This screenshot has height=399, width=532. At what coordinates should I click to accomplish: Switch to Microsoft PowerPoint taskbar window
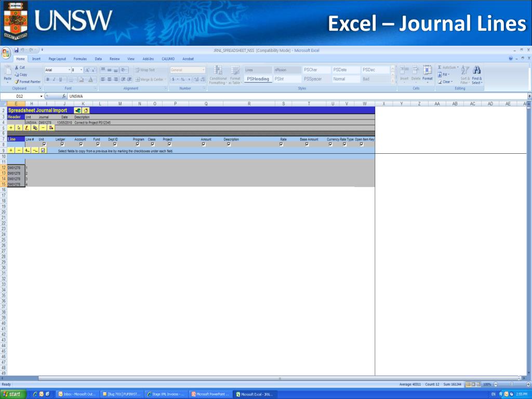(x=210, y=394)
